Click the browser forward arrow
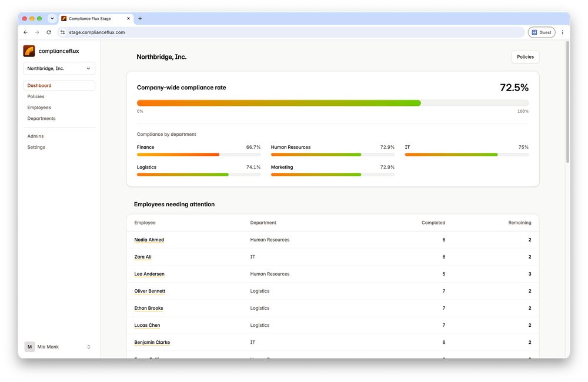Image resolution: width=588 pixels, height=382 pixels. (x=36, y=32)
